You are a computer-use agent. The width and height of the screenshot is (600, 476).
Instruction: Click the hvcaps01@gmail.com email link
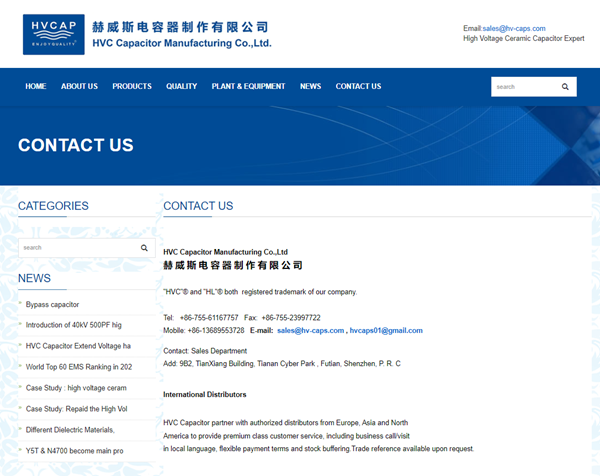tap(386, 331)
